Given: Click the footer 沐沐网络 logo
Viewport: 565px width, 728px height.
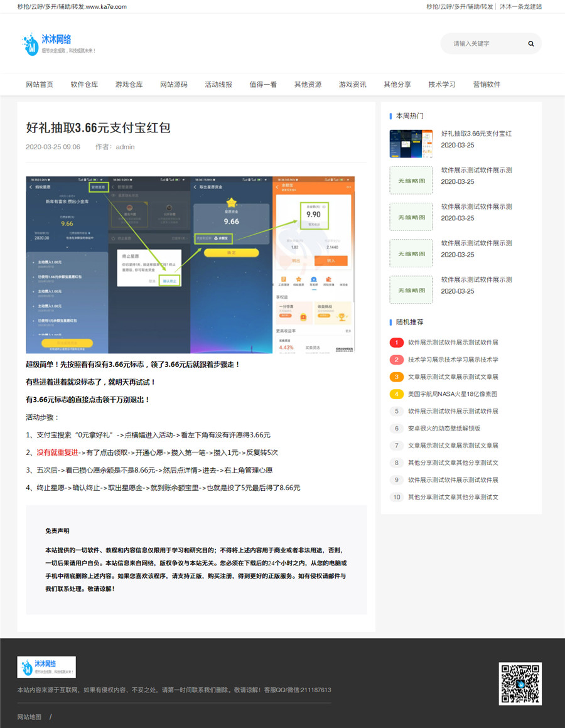Looking at the screenshot, I should click(x=46, y=666).
